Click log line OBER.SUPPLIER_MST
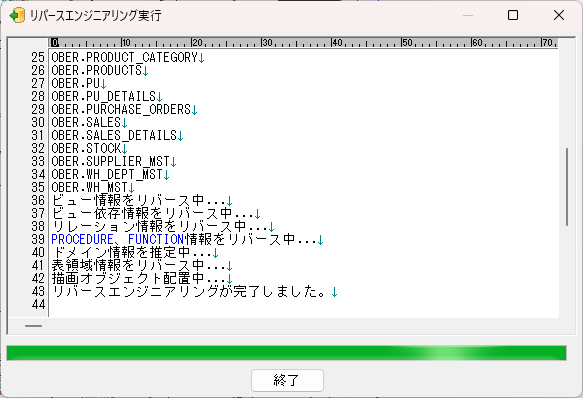This screenshot has height=398, width=583. pos(114,161)
